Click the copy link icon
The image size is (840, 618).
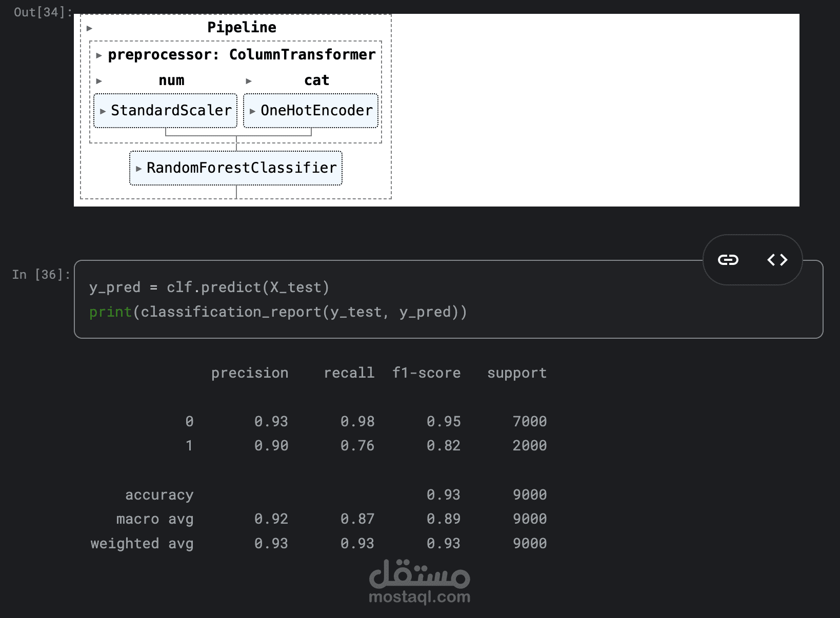(x=728, y=260)
